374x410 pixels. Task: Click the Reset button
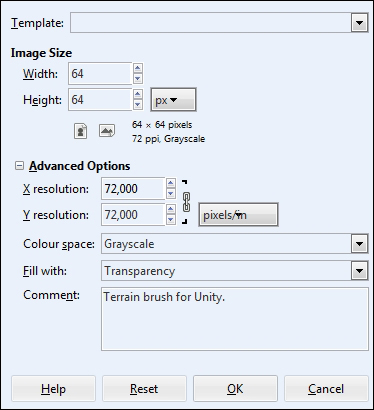[144, 389]
